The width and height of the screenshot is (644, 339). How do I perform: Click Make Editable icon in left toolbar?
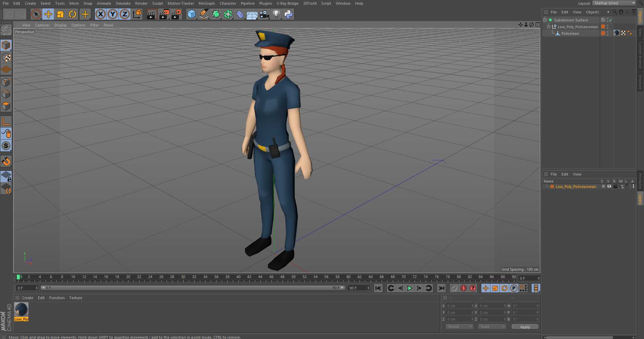click(6, 30)
